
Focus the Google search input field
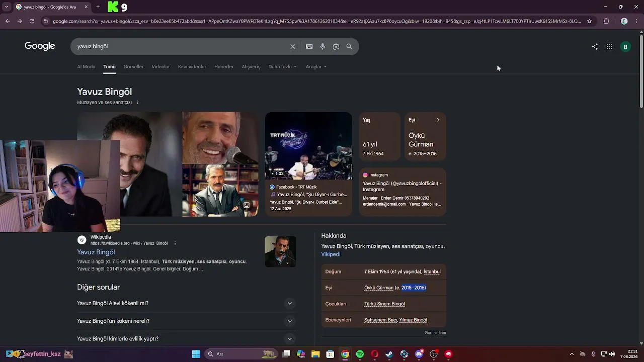(x=181, y=46)
